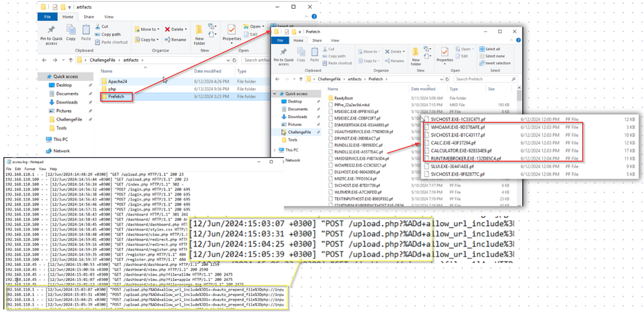
Task: Open the Prefetch folder in artifacts window
Action: (117, 97)
